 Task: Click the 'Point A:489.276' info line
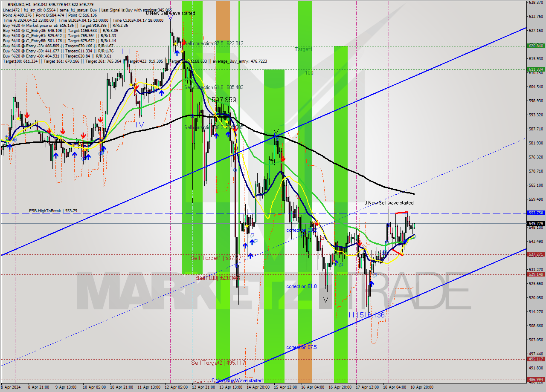click(51, 15)
